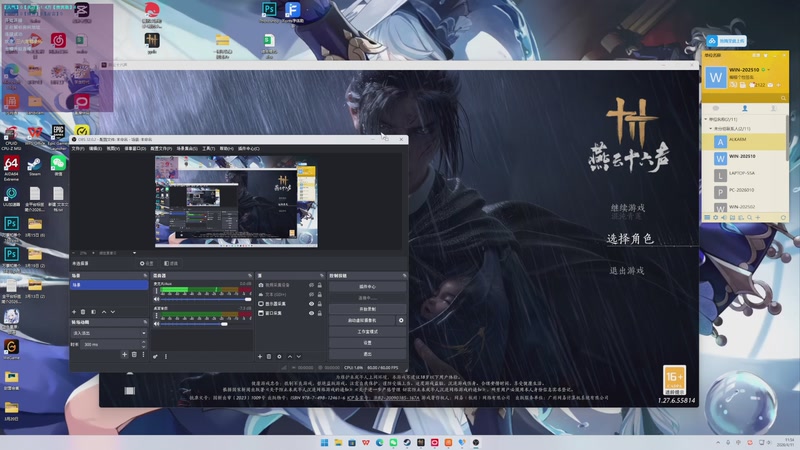Remove selected source with trash icon in Sources panel

(269, 357)
